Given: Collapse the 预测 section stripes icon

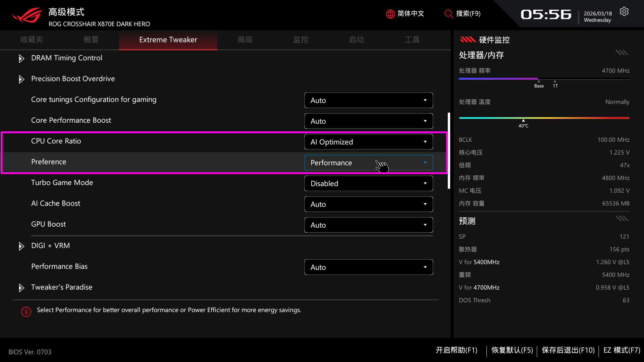Looking at the screenshot, I should (x=622, y=219).
